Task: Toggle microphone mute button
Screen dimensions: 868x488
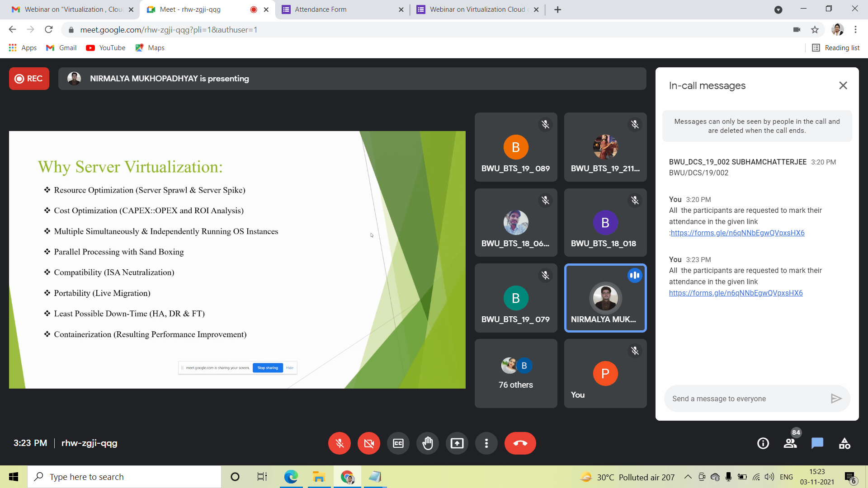Action: pos(340,443)
